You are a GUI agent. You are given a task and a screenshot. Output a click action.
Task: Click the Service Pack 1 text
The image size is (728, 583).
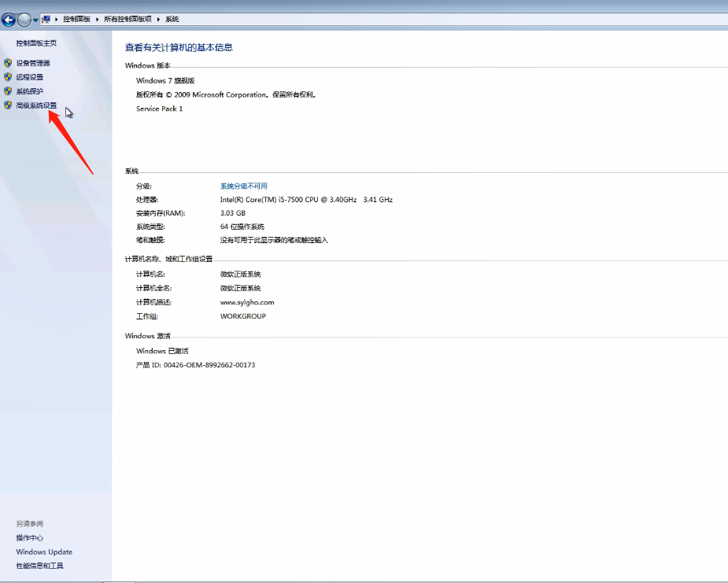[159, 109]
